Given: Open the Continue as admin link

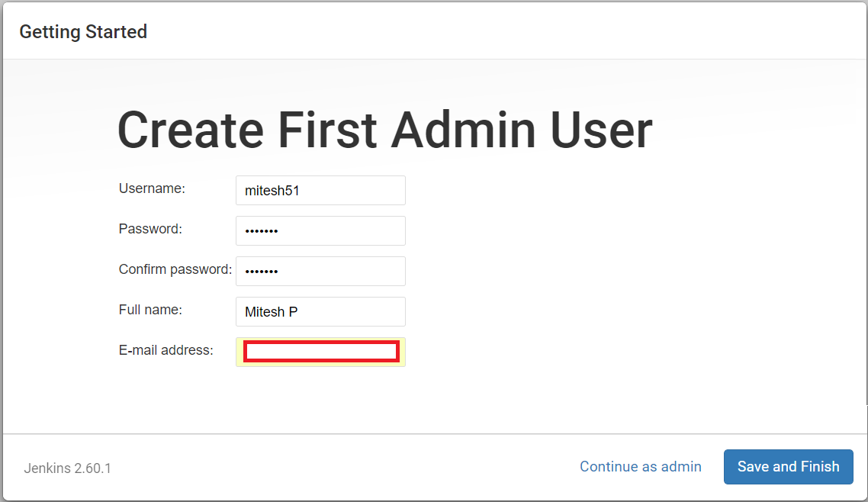Looking at the screenshot, I should pyautogui.click(x=641, y=467).
